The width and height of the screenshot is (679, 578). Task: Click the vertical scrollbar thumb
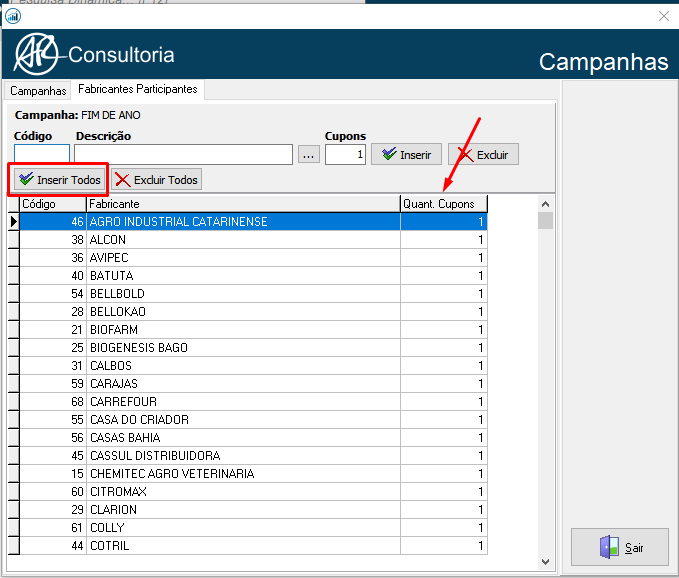(x=546, y=220)
